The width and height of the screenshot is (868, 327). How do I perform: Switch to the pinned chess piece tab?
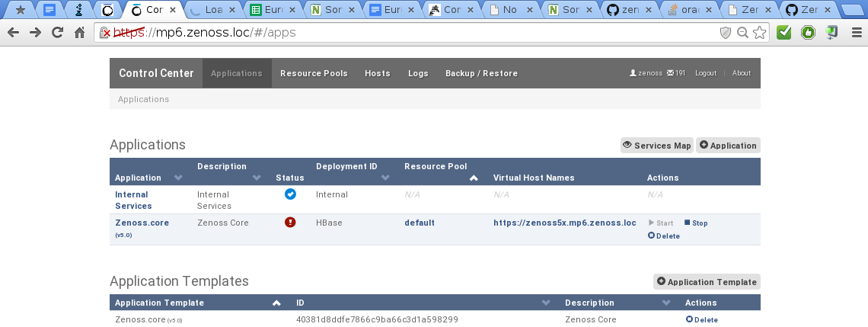coord(78,9)
